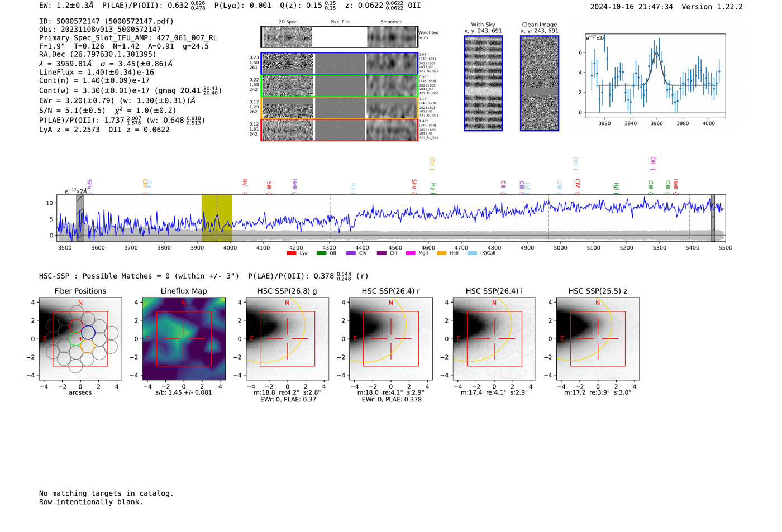Click the 'LyA z = 2.2573' text
782x532 pixels.
point(70,130)
